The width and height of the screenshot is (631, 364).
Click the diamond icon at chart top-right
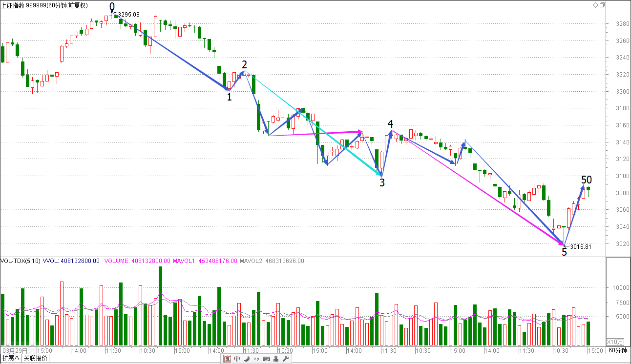[x=595, y=5]
